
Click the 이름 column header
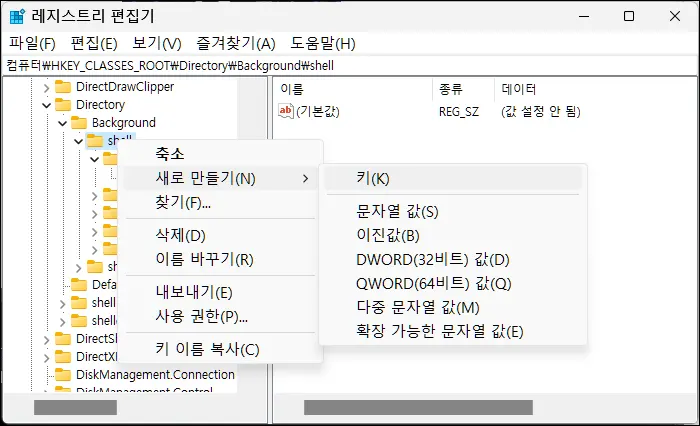(x=353, y=89)
